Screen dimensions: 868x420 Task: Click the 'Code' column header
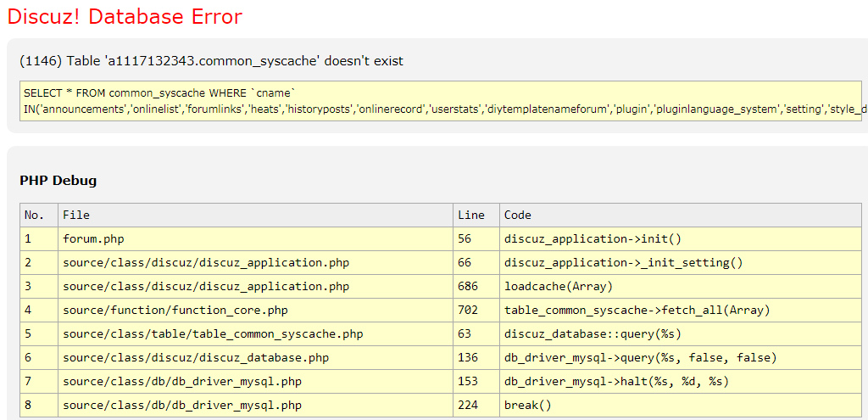coord(681,215)
